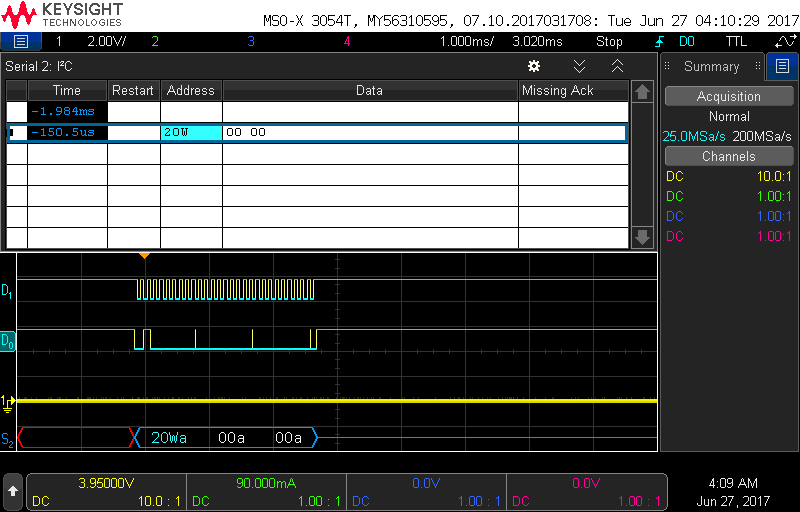
Task: Toggle channel 3 in the top bar
Action: [251, 41]
